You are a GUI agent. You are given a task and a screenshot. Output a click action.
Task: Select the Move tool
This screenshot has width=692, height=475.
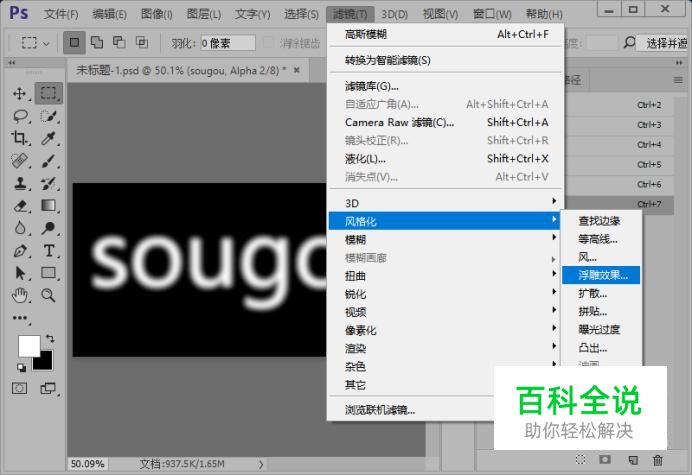pos(20,94)
